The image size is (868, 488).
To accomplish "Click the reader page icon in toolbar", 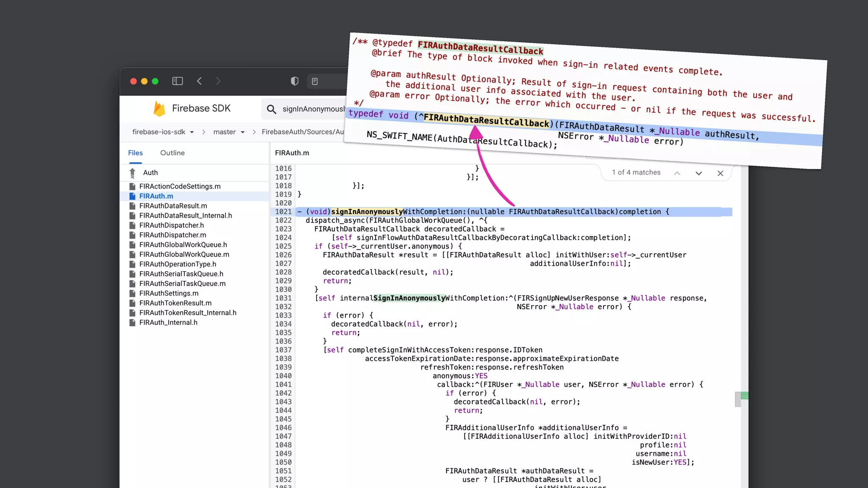I will point(314,81).
